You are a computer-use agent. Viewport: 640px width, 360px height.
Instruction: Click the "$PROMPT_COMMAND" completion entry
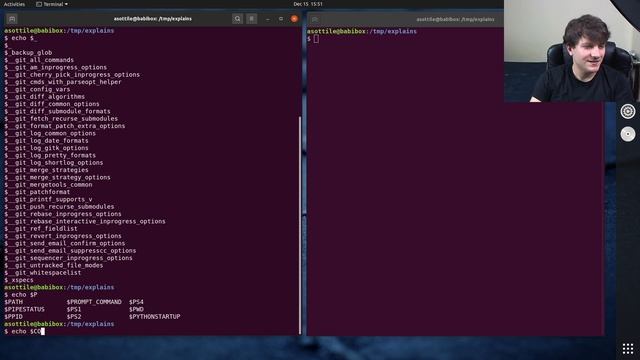(94, 302)
